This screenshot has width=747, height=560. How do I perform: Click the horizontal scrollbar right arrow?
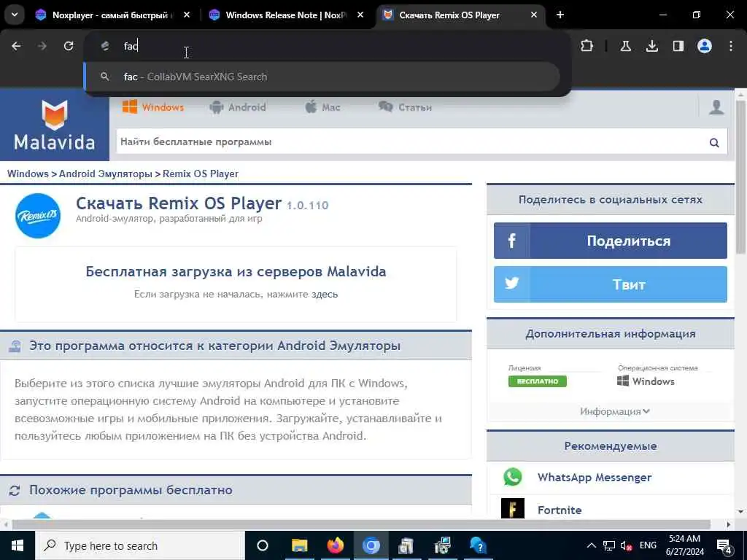click(x=728, y=524)
